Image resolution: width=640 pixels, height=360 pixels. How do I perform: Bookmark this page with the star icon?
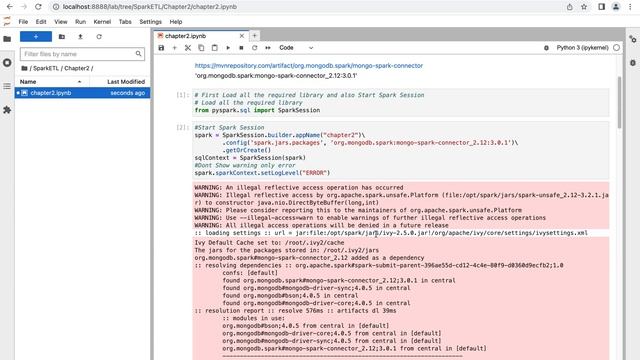tap(584, 7)
